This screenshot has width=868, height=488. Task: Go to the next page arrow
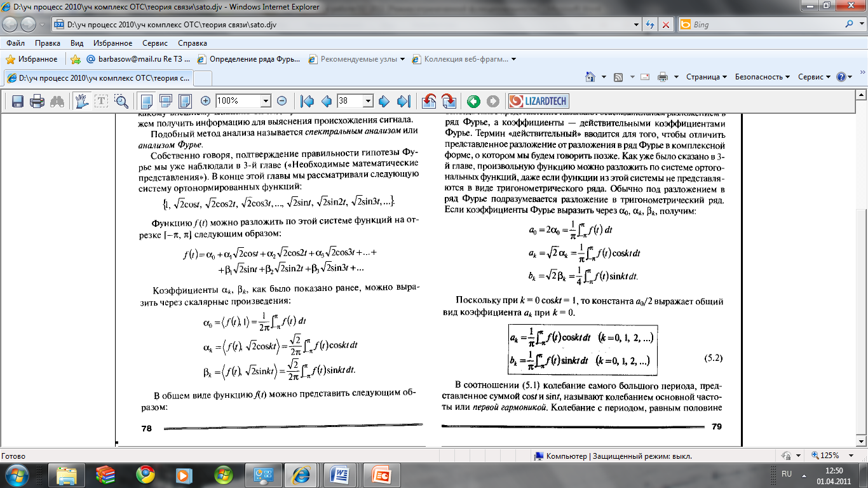pos(384,101)
